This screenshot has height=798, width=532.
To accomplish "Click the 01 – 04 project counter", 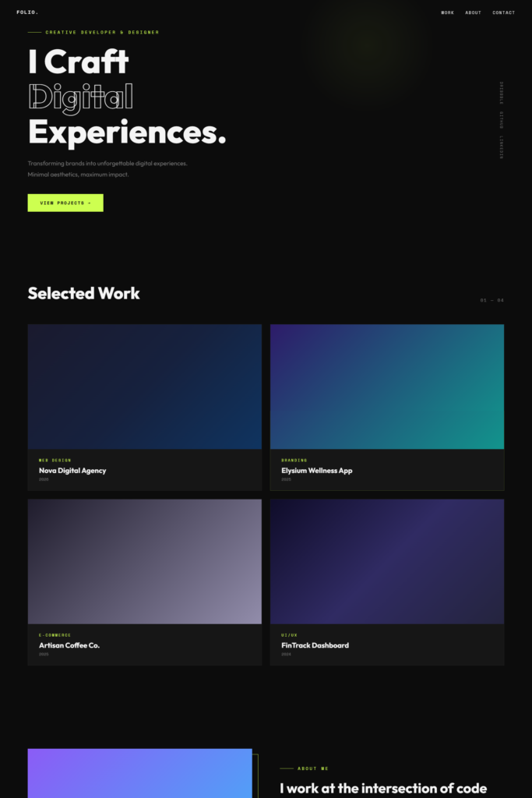I will click(x=491, y=300).
